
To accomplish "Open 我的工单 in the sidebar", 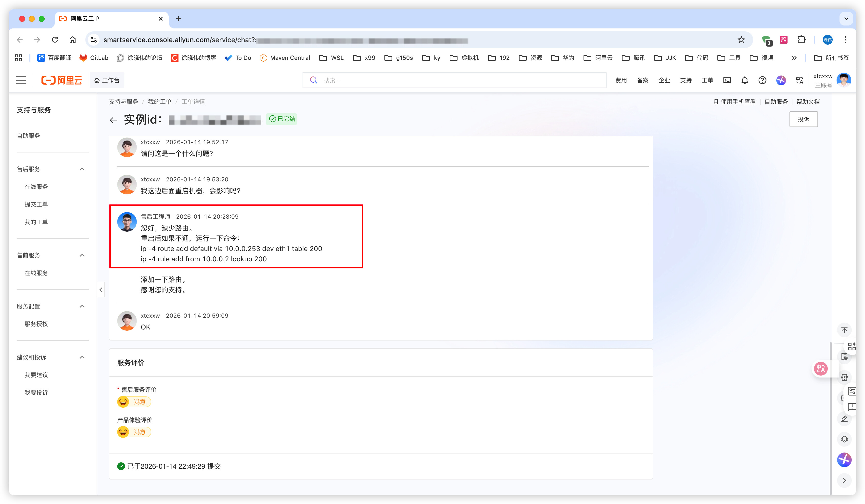I will point(36,222).
